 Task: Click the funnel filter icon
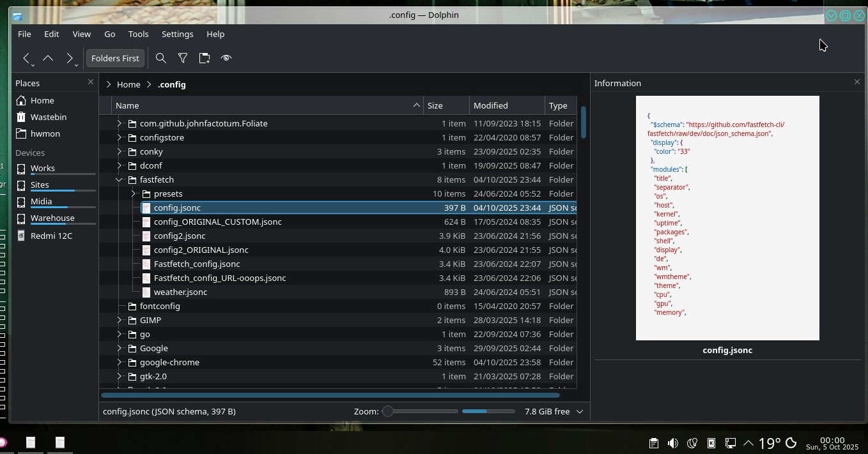183,58
